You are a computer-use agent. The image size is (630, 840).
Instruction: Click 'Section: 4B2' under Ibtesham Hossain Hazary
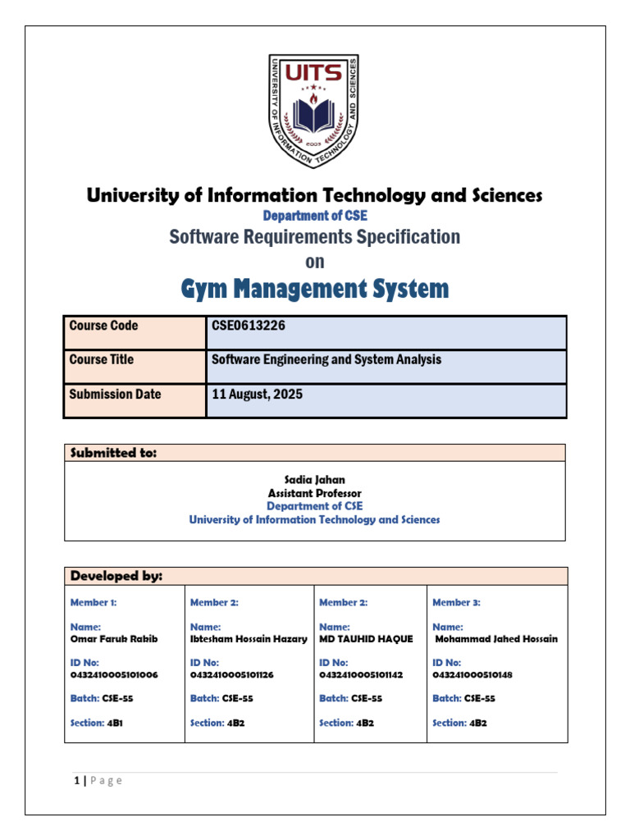click(x=217, y=724)
